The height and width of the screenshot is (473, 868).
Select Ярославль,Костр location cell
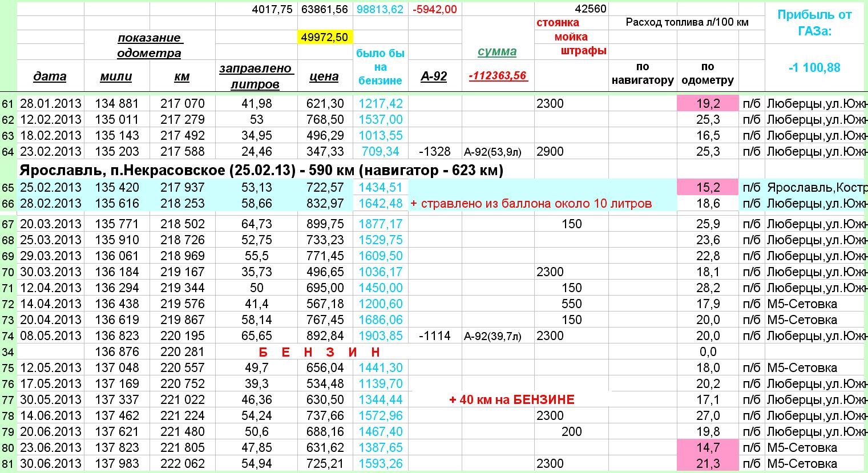817,187
